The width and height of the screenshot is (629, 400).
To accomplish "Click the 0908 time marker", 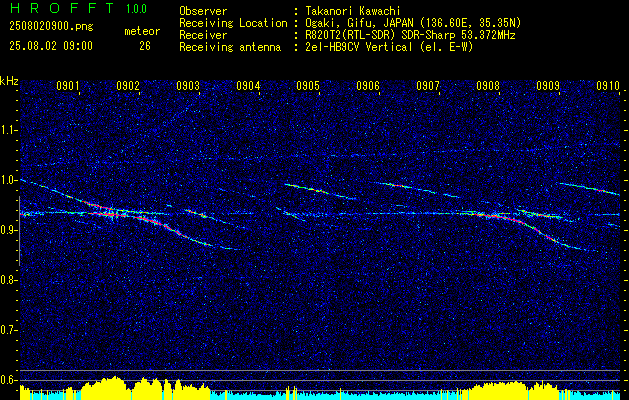I will click(488, 85).
